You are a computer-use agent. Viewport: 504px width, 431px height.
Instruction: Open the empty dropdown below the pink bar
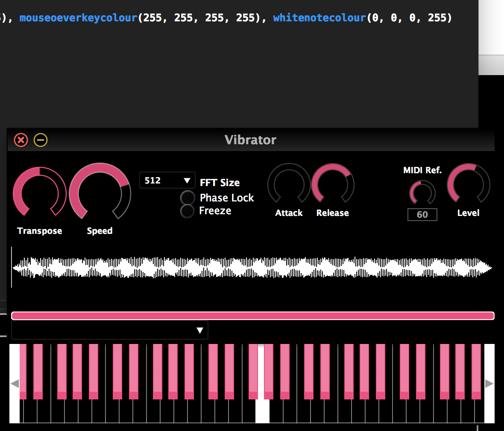click(110, 330)
